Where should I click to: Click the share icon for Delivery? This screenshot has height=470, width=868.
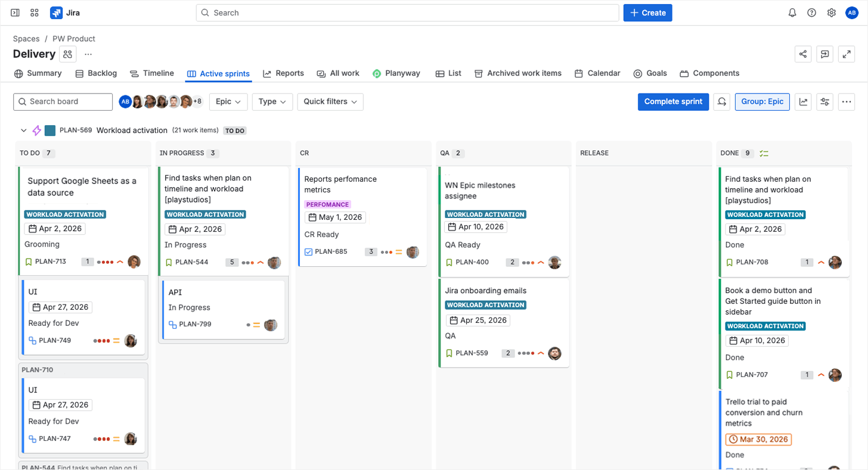pos(803,54)
